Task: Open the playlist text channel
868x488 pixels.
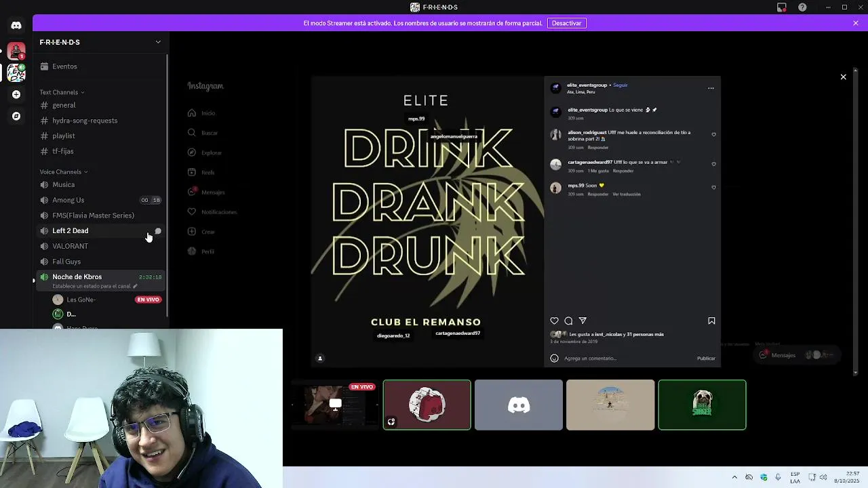Action: tap(100, 136)
